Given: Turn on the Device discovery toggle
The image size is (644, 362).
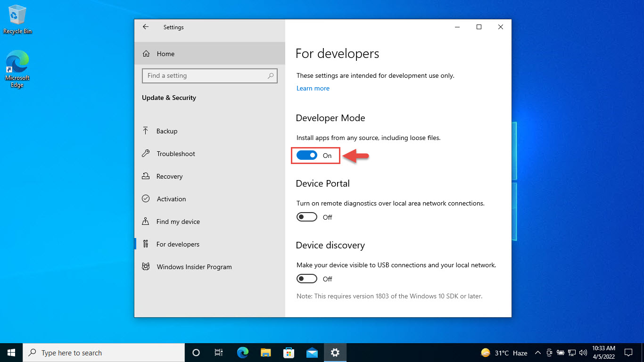Looking at the screenshot, I should [x=307, y=279].
